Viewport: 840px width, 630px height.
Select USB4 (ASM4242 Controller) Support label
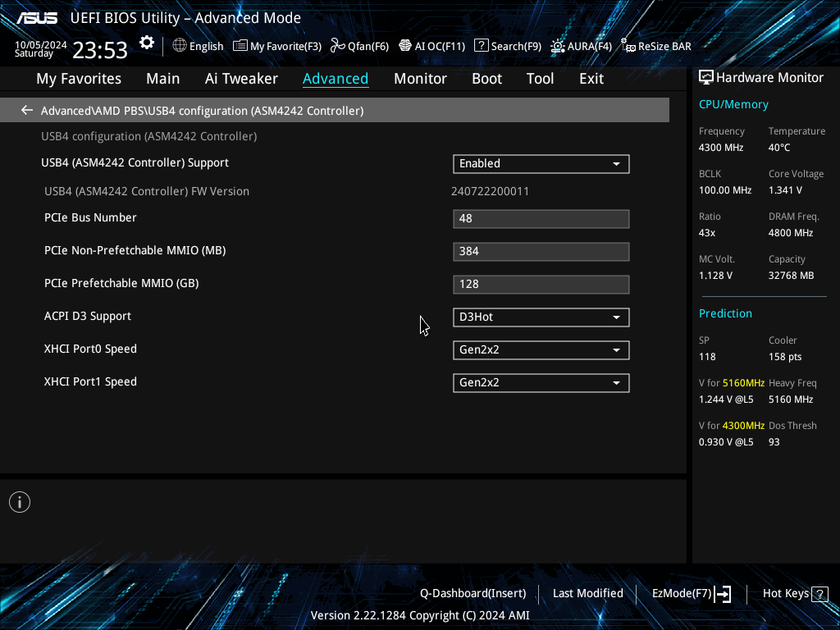tap(135, 163)
